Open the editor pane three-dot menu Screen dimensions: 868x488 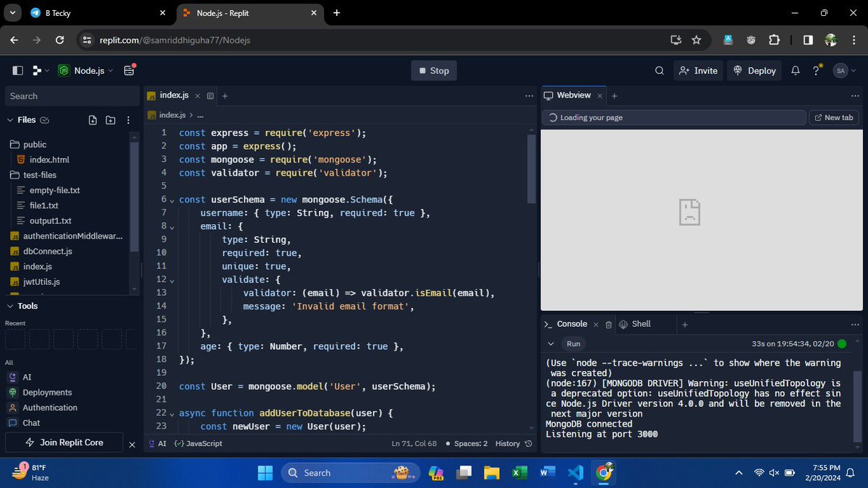click(529, 95)
